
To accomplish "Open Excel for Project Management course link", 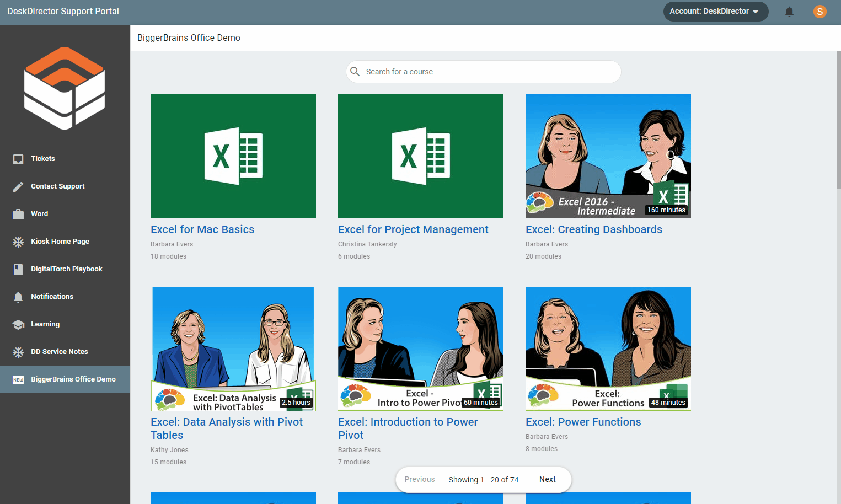I will coord(413,229).
